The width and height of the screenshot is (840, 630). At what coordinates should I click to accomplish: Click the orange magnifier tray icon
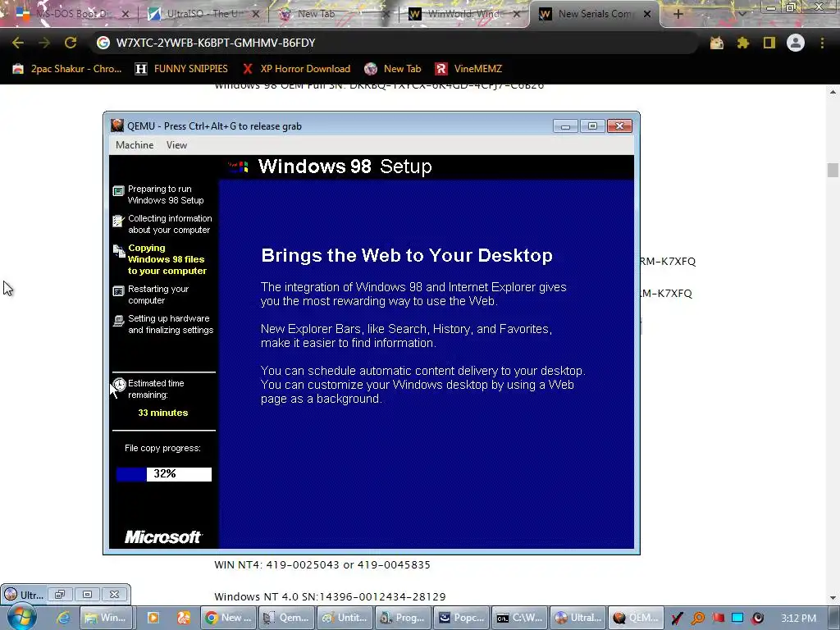pos(697,619)
